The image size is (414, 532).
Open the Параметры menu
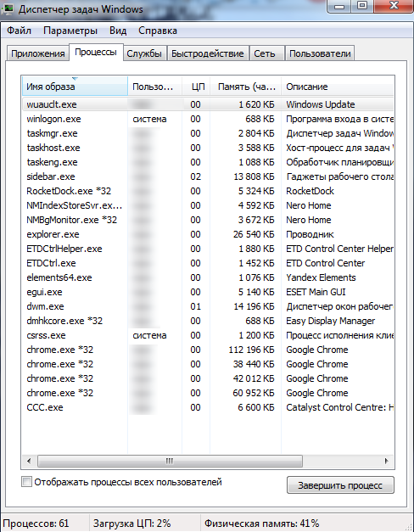(70, 31)
